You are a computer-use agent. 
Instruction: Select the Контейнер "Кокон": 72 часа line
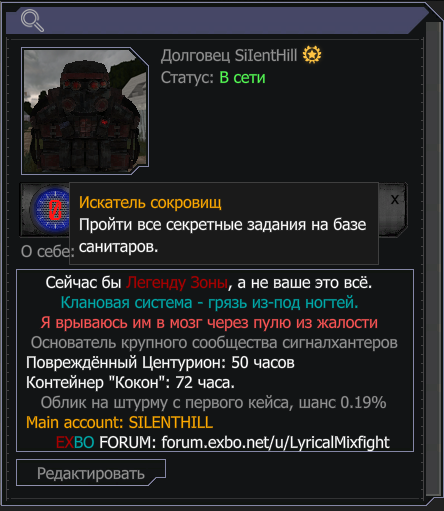[x=130, y=382]
